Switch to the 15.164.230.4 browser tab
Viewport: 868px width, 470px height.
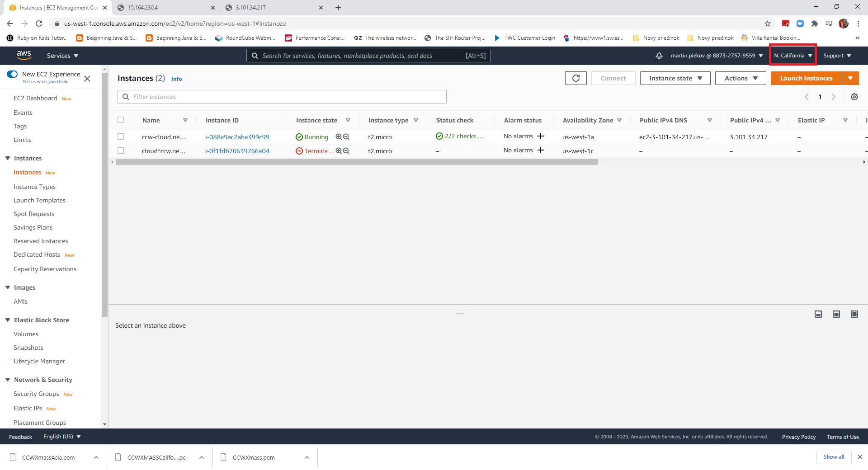click(165, 8)
